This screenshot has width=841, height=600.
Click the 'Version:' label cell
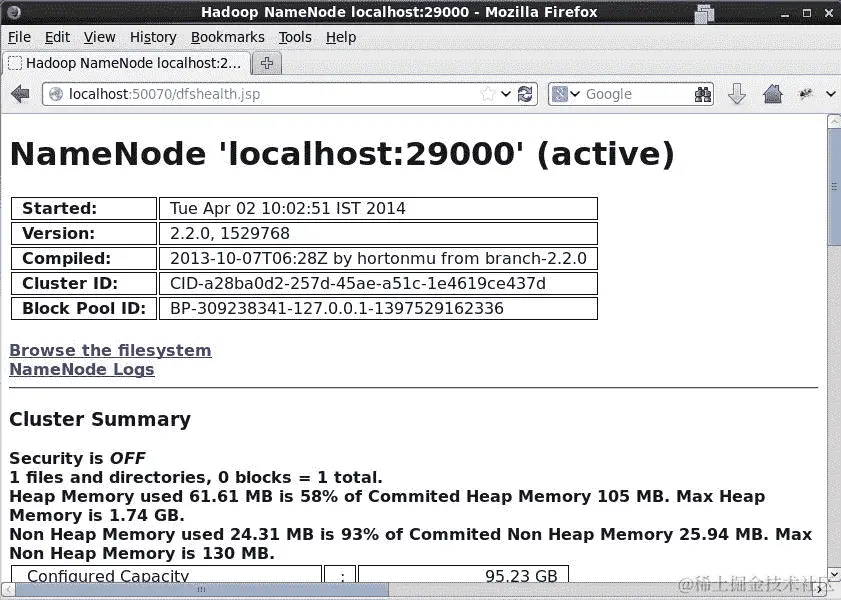pos(84,233)
